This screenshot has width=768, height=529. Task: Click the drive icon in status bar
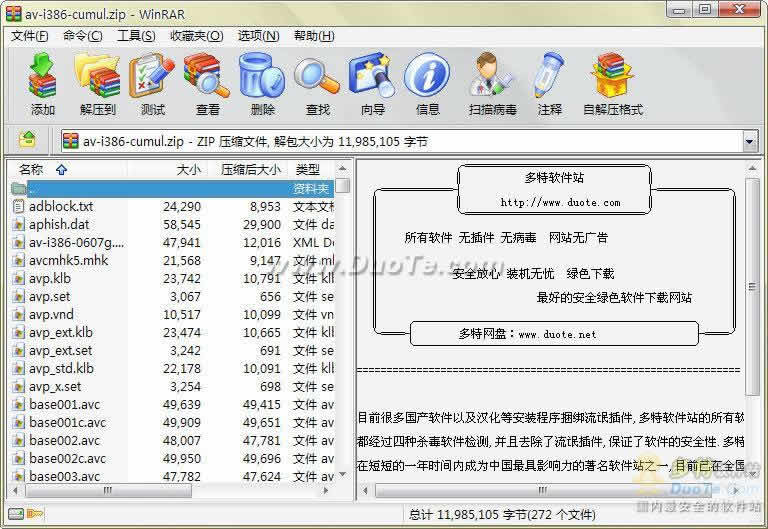point(16,514)
